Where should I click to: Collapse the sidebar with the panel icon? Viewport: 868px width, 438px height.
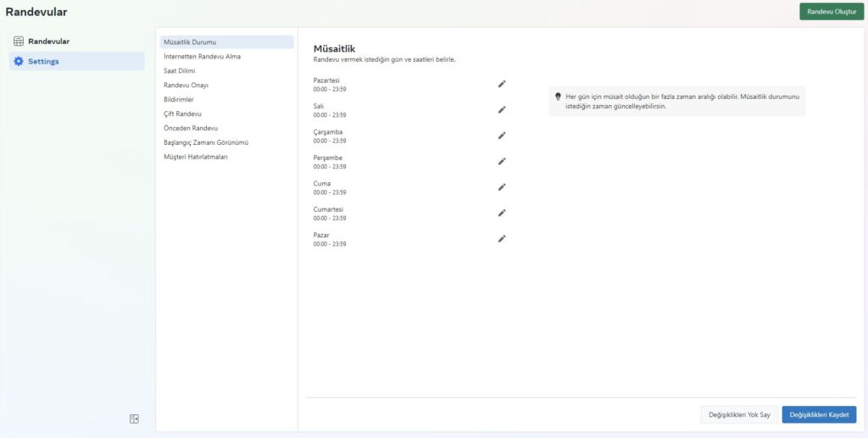point(134,419)
